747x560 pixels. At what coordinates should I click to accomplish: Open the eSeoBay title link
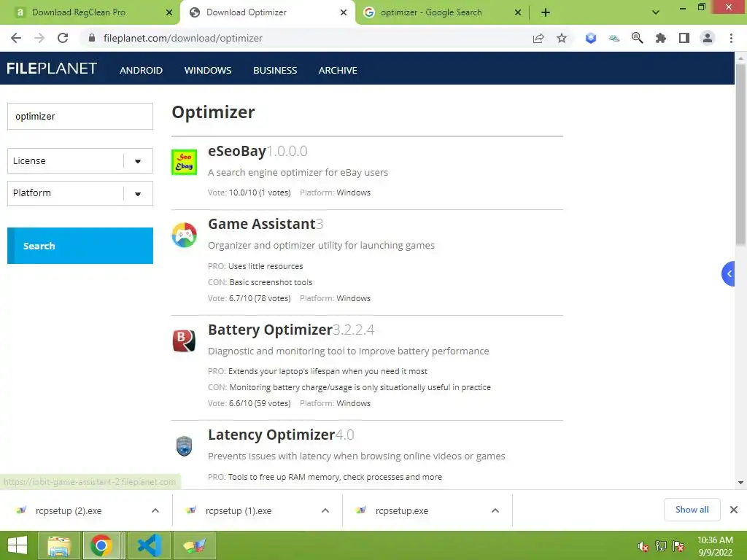(237, 151)
